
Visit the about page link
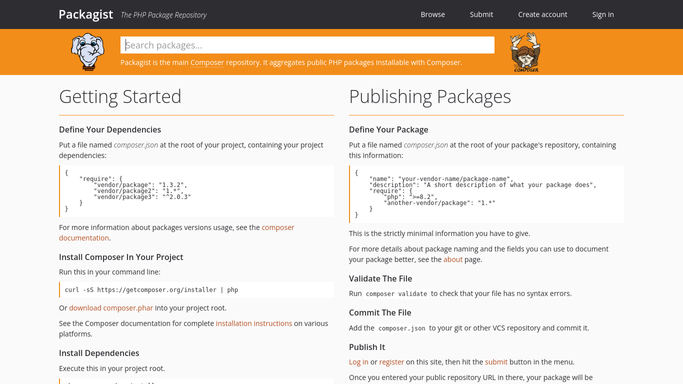point(453,259)
